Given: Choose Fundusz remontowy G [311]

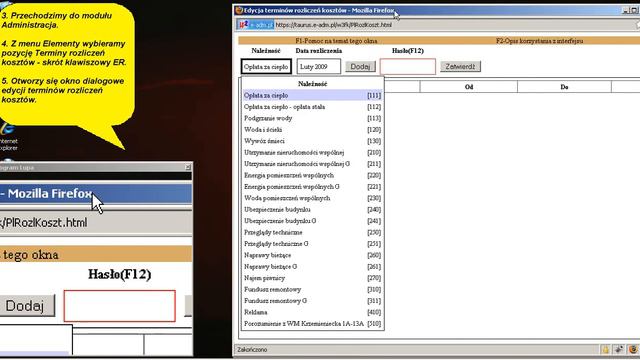Looking at the screenshot, I should click(313, 301).
